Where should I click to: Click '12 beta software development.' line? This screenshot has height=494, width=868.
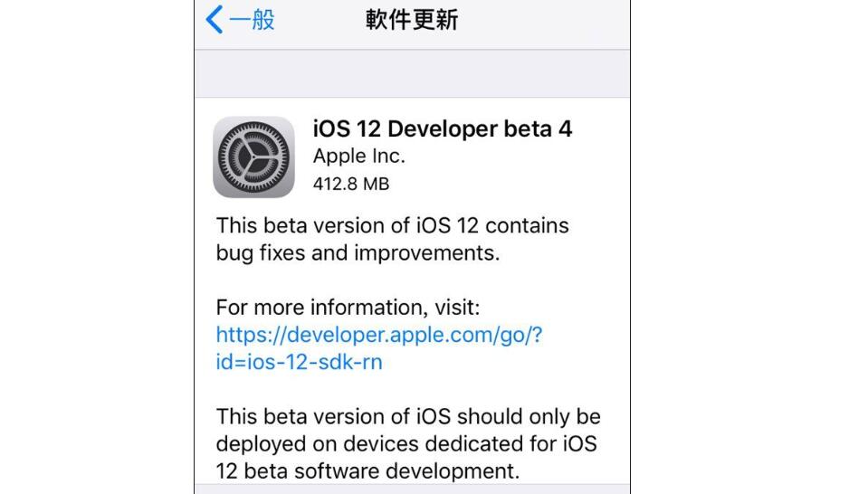tap(368, 471)
